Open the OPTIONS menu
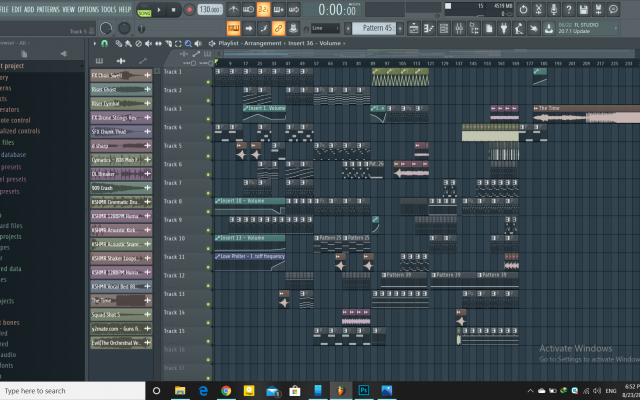Viewport: 640px width, 400px height. (88, 9)
